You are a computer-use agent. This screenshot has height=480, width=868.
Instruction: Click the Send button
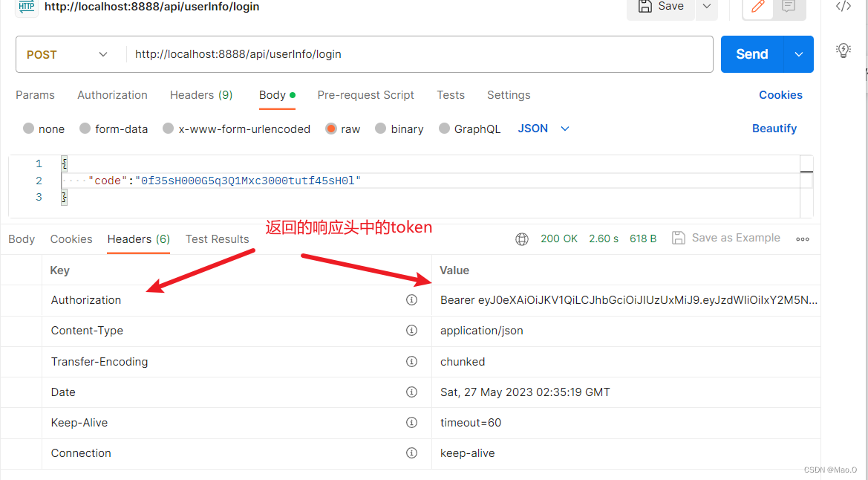point(751,54)
